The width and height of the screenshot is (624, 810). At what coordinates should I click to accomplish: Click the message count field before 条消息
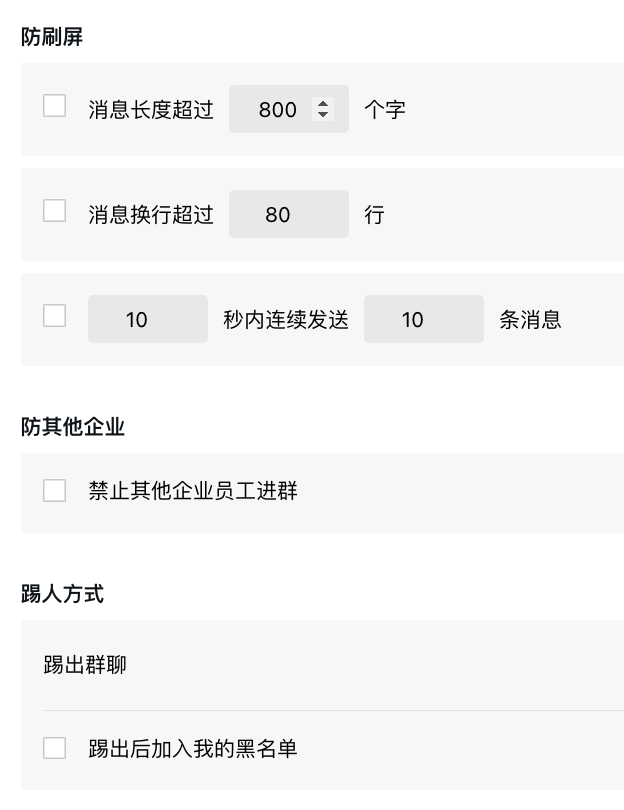click(x=423, y=319)
